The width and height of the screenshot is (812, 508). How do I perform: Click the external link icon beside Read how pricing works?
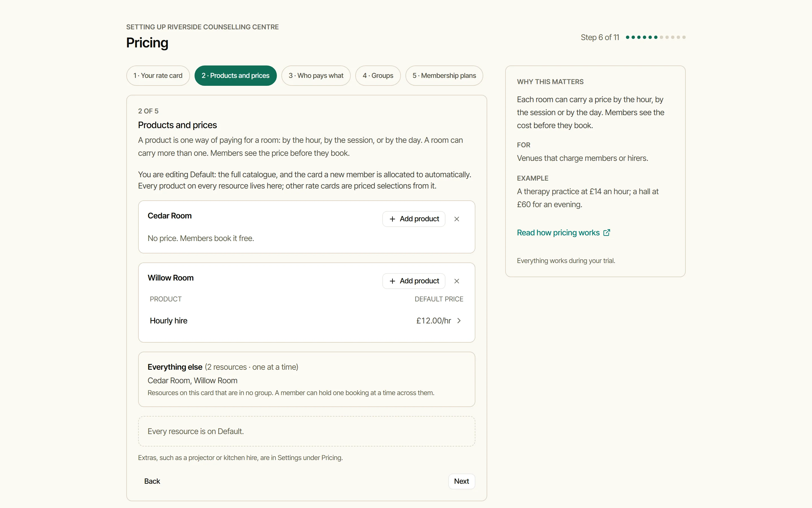(x=607, y=233)
